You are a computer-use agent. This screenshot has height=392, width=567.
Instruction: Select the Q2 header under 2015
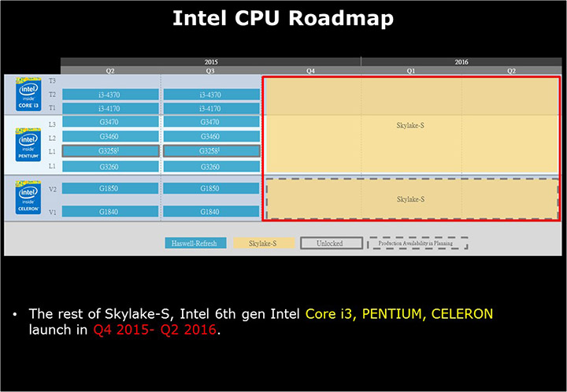click(110, 71)
